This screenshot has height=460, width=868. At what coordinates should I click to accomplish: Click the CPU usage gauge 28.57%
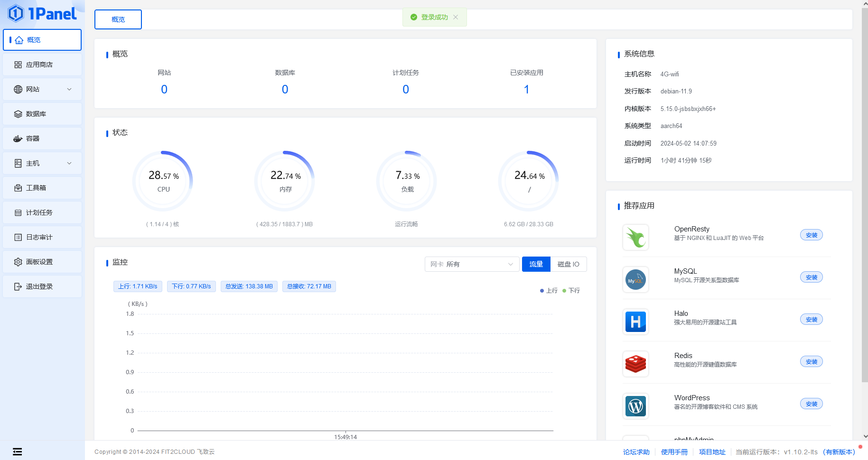coord(163,181)
